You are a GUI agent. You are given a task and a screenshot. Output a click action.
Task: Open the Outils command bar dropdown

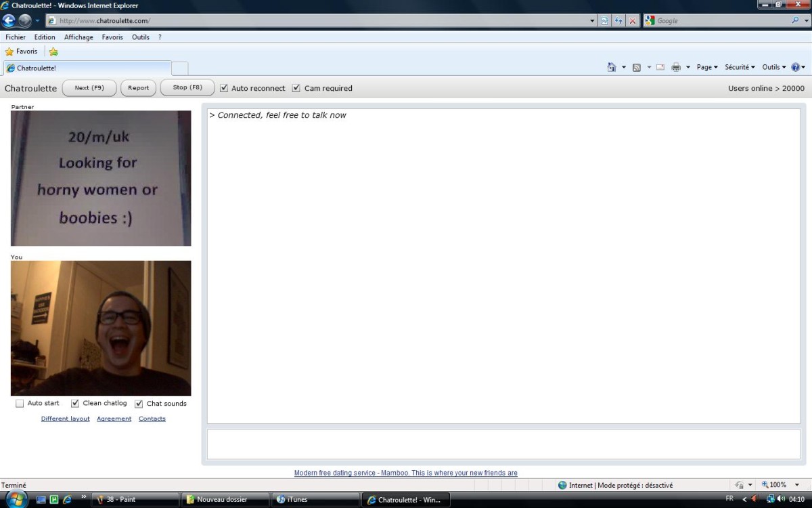coord(774,67)
